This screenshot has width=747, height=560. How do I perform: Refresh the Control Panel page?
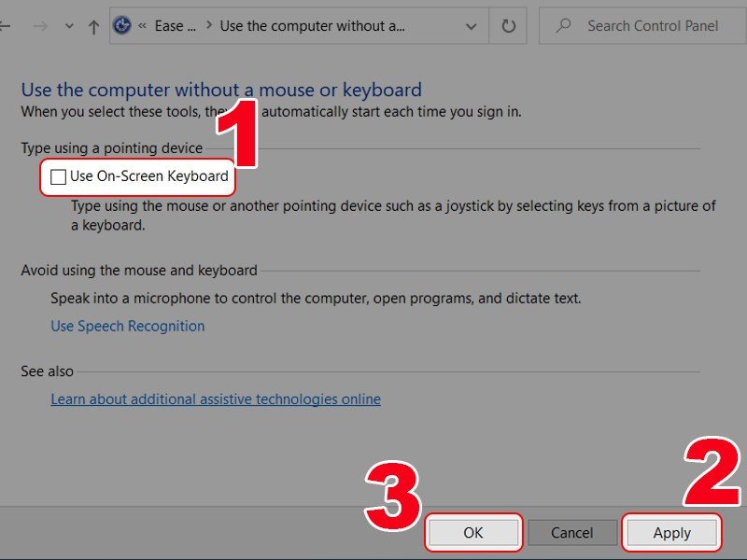click(x=509, y=26)
